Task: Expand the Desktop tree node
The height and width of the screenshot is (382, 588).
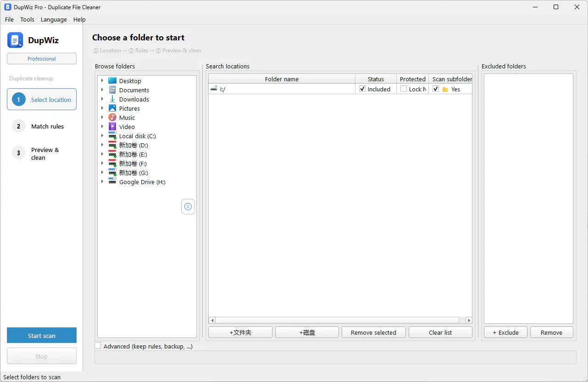Action: (x=102, y=81)
